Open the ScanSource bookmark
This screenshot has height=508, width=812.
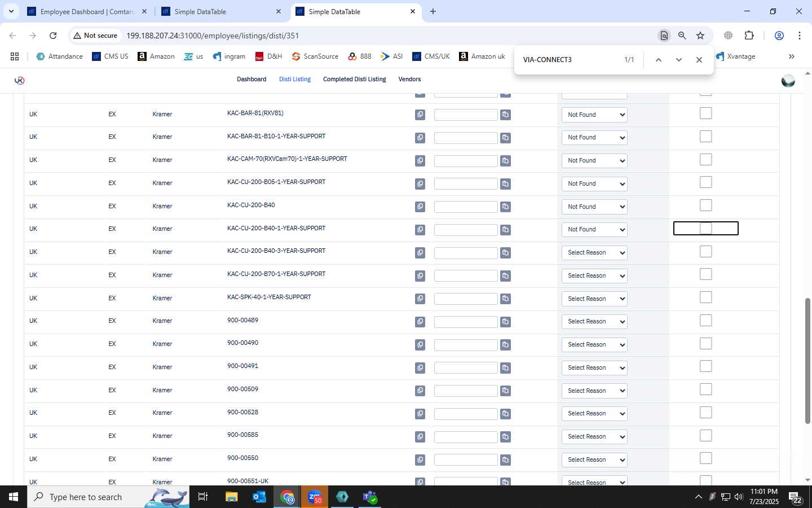[315, 56]
